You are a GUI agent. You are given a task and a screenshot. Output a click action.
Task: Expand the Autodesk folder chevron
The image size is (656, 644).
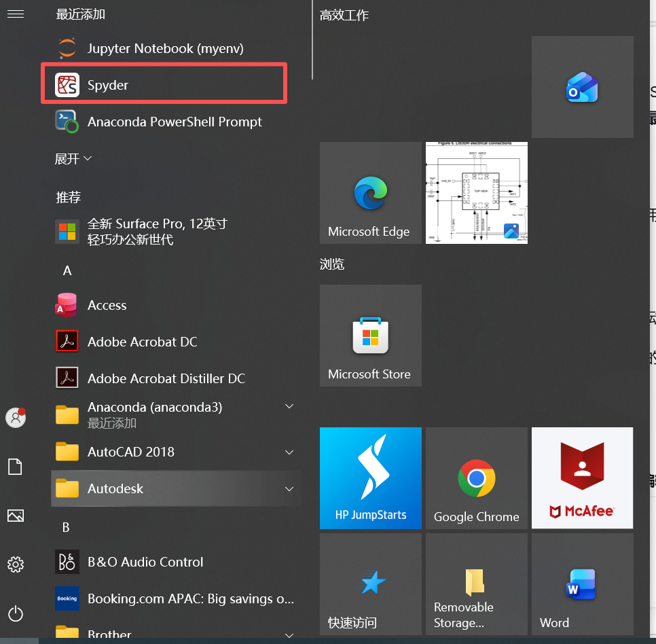(289, 488)
